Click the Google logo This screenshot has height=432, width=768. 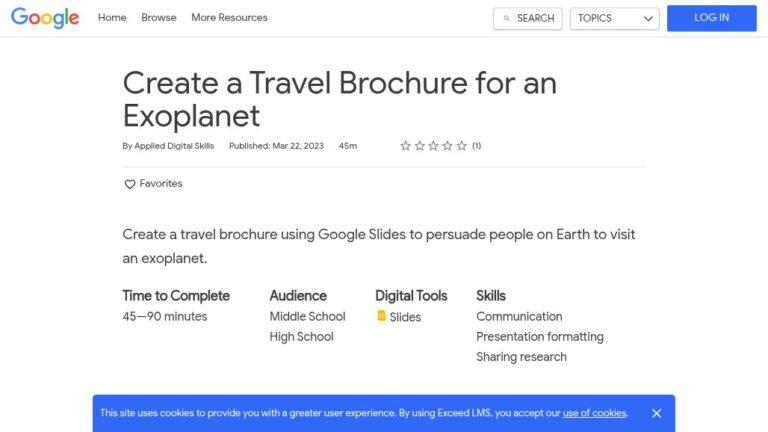[45, 18]
